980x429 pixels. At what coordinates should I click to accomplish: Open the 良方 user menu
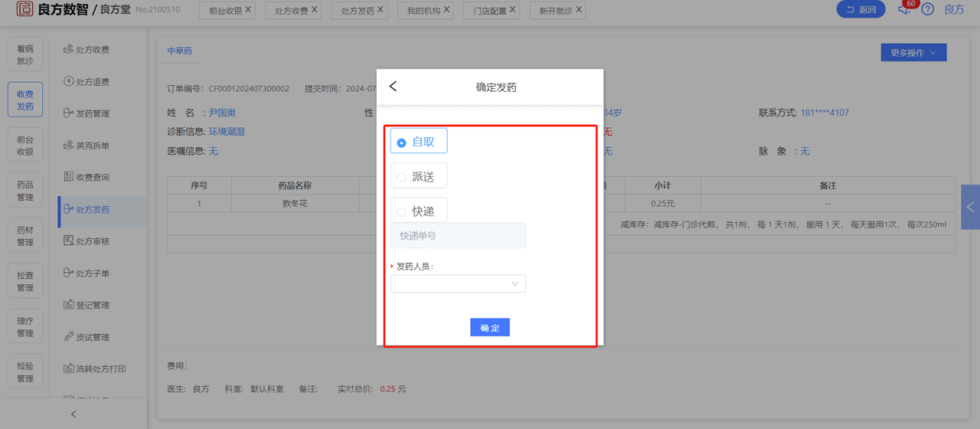tap(954, 9)
